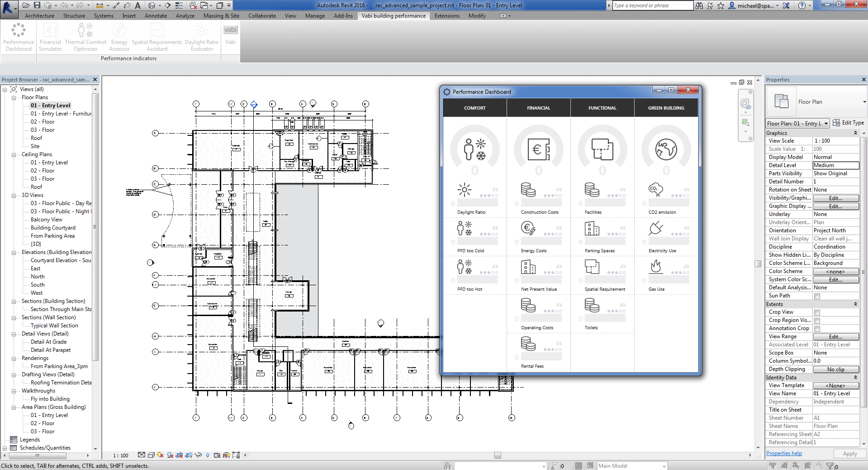Viewport: 868px width, 470px height.
Task: Select the Electricity Use plug icon
Action: point(656,228)
